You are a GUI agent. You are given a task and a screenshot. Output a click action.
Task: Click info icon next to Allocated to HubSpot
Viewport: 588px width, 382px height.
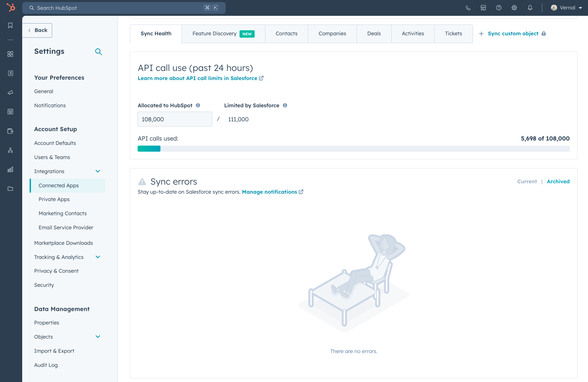tap(198, 105)
